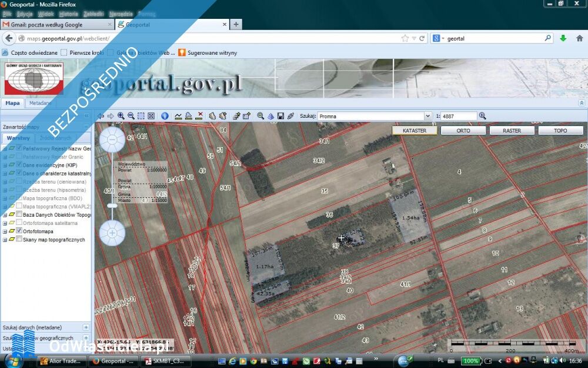Open the Szukaj search dropdown arrow
588x368 pixels.
click(427, 116)
